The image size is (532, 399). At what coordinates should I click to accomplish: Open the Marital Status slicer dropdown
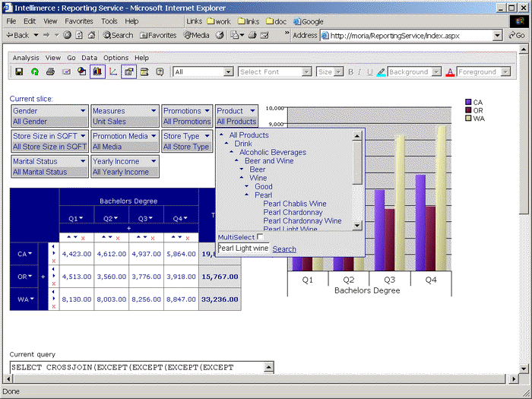(x=83, y=161)
